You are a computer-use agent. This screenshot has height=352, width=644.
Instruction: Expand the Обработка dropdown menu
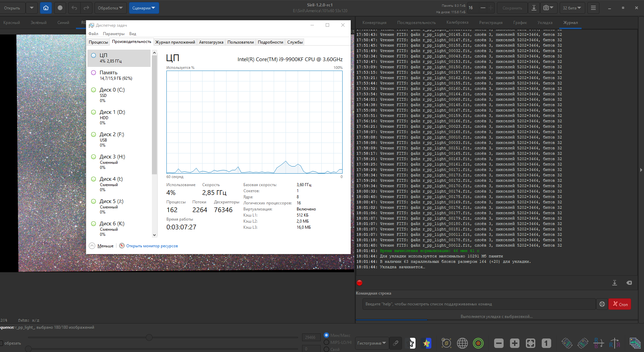[110, 8]
